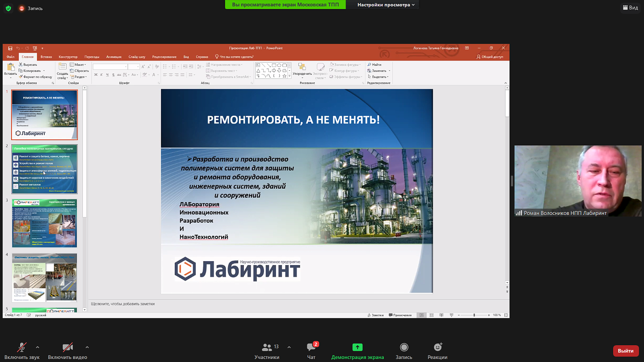
Task: Start slideshow icon in status bar
Action: click(x=451, y=315)
